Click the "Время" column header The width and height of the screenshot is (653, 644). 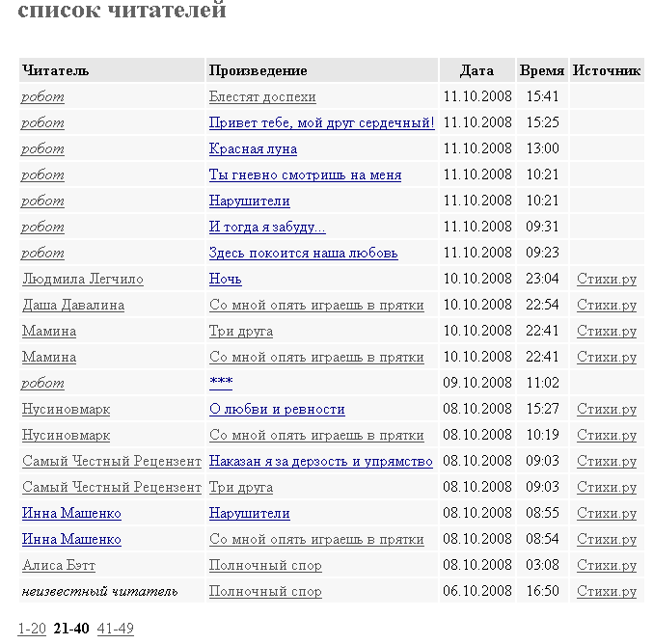click(542, 70)
